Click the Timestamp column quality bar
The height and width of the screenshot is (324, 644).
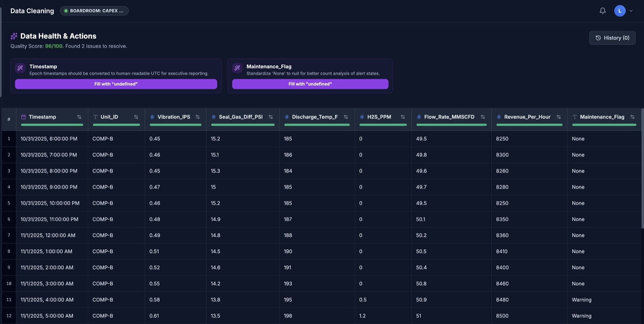pos(52,125)
